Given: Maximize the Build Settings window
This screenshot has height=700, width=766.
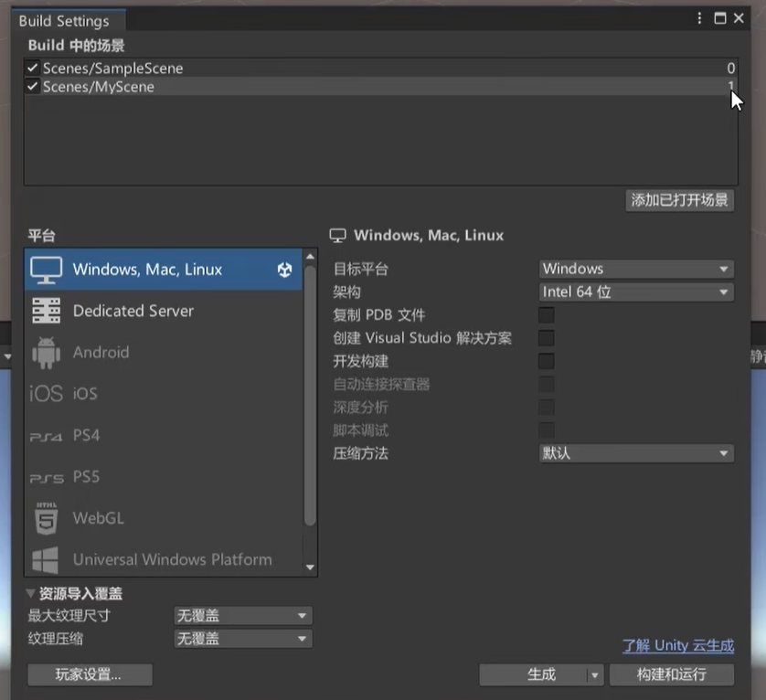Looking at the screenshot, I should pyautogui.click(x=719, y=18).
